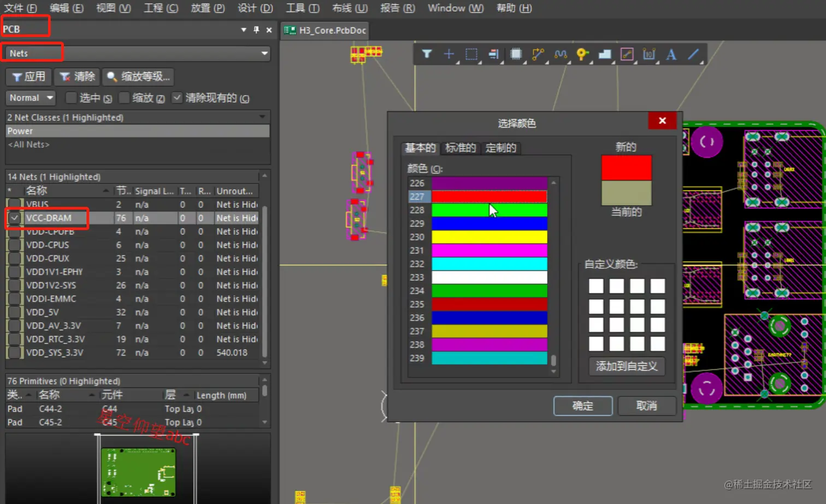826x504 pixels.
Task: Open the 设计 (D) menu
Action: (x=255, y=8)
